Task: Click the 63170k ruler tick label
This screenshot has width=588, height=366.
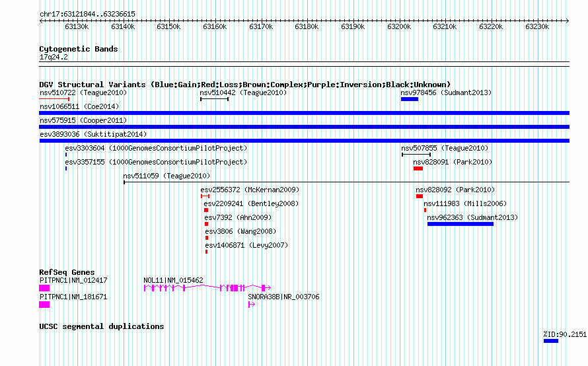Action: 261,26
